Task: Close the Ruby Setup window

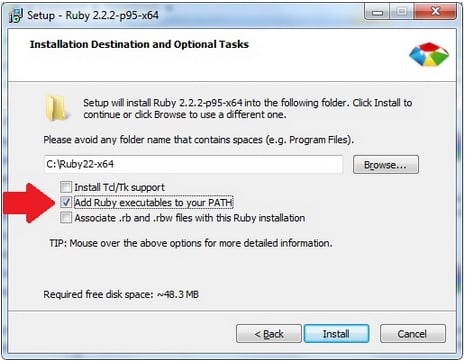Action: click(x=435, y=12)
